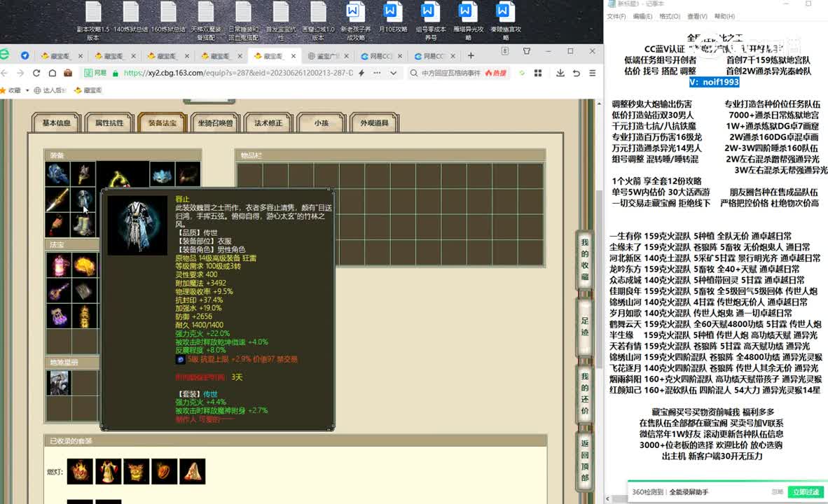
Task: Switch to the 小孩 tab
Action: (x=322, y=123)
